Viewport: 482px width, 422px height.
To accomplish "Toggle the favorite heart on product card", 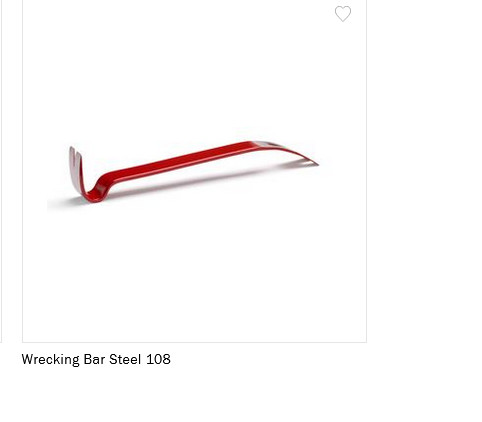I will click(343, 14).
